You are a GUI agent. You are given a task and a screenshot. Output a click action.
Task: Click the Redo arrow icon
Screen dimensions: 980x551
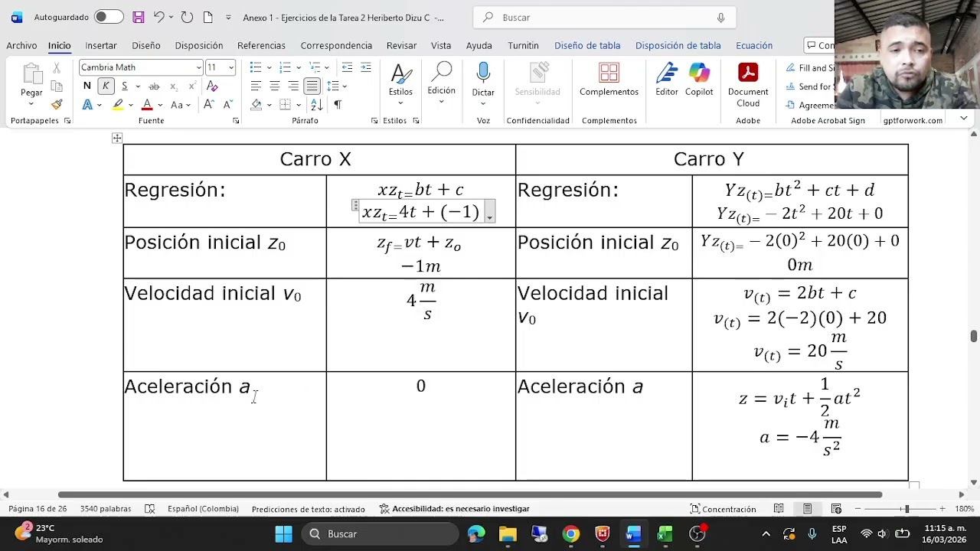coord(187,17)
